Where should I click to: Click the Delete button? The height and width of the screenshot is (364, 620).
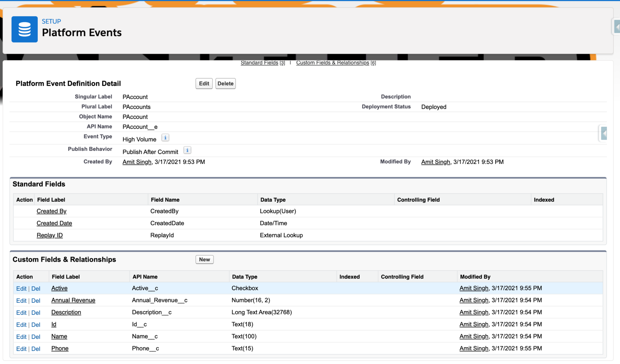[225, 83]
